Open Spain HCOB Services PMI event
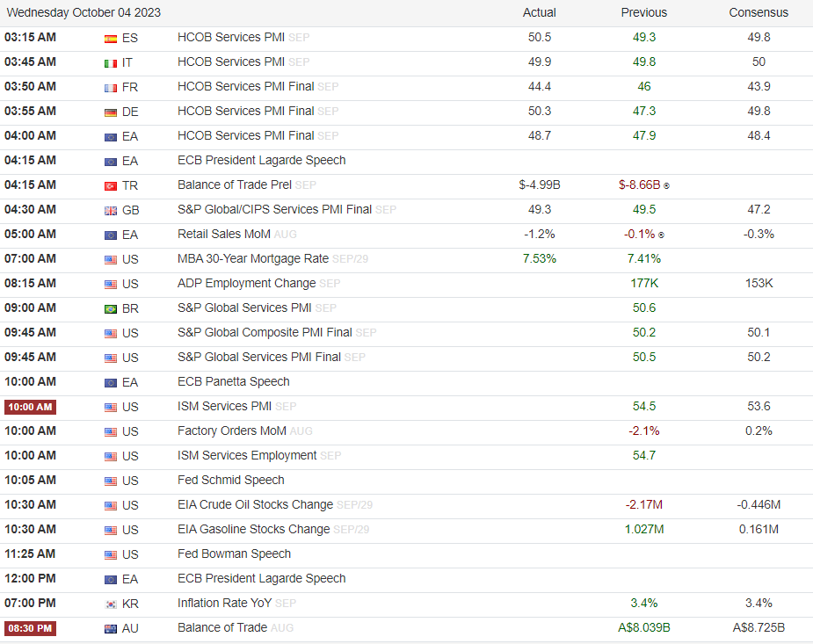Viewport: 813px width, 644px height. pyautogui.click(x=231, y=37)
